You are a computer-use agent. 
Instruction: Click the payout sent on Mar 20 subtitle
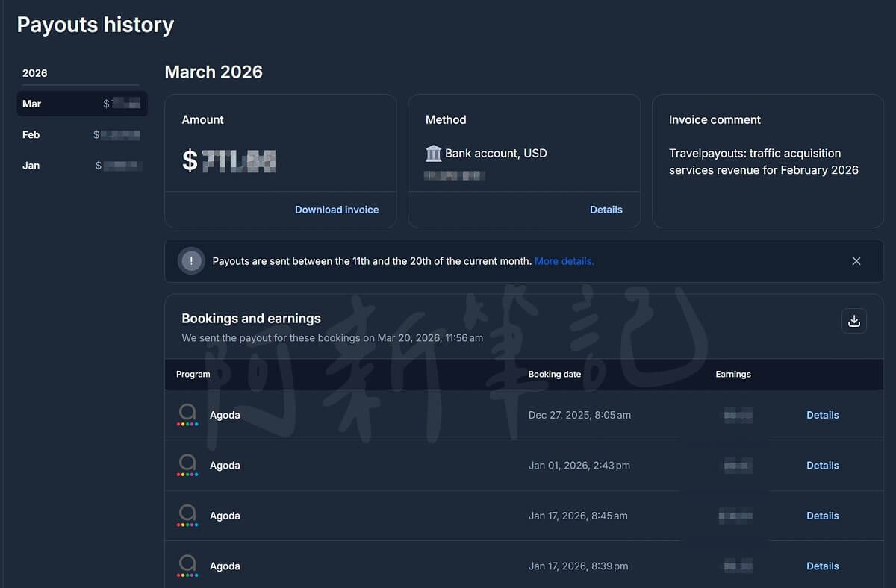point(332,338)
